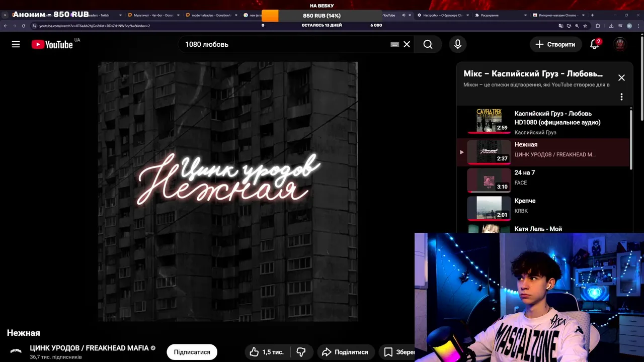Click the magnifier search button
Screen dimensions: 644x362
(428, 44)
